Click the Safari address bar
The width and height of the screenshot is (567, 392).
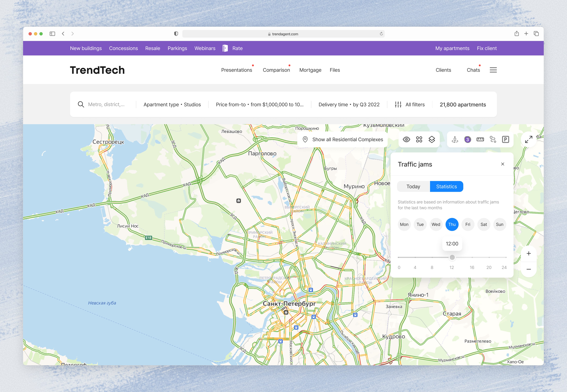pyautogui.click(x=283, y=34)
